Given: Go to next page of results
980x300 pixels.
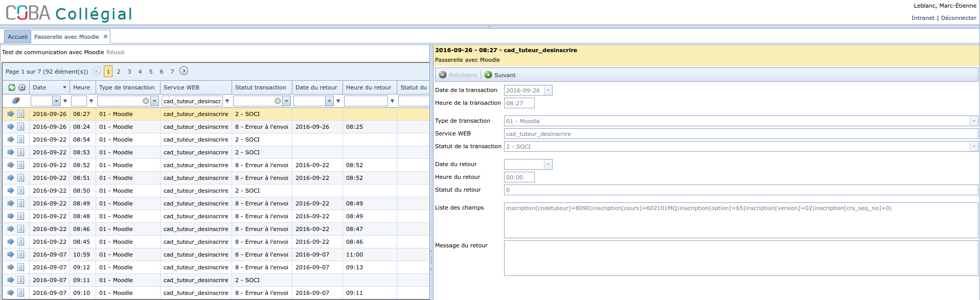Looking at the screenshot, I should pos(184,71).
